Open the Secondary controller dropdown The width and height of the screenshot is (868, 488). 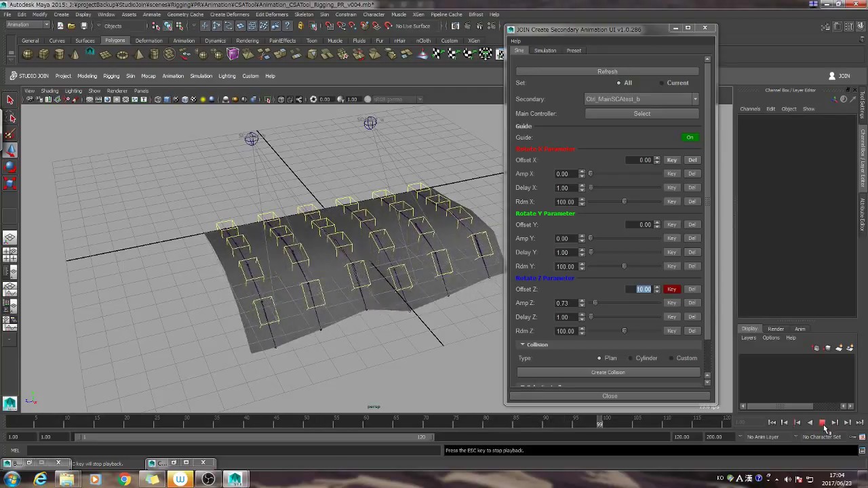coord(642,99)
